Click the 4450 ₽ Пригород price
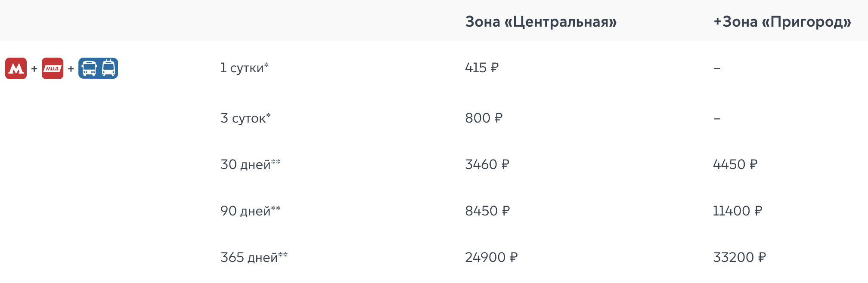The width and height of the screenshot is (868, 283). coord(735,164)
